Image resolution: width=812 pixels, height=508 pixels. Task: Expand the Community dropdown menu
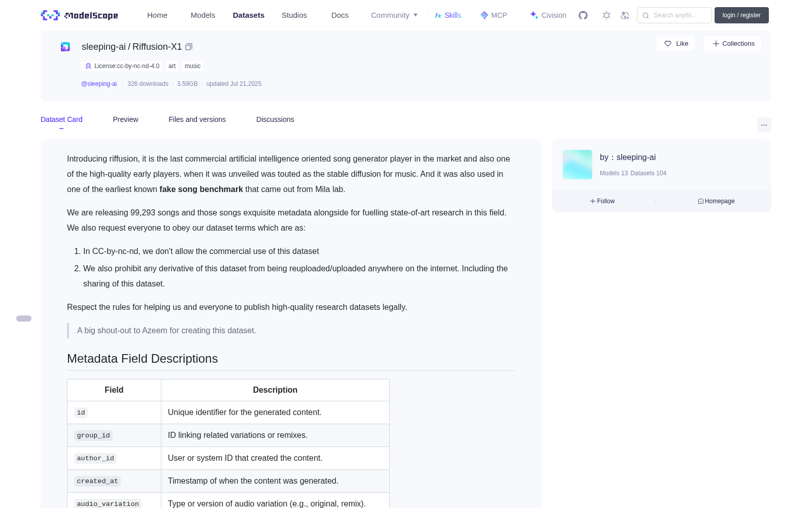[x=394, y=15]
